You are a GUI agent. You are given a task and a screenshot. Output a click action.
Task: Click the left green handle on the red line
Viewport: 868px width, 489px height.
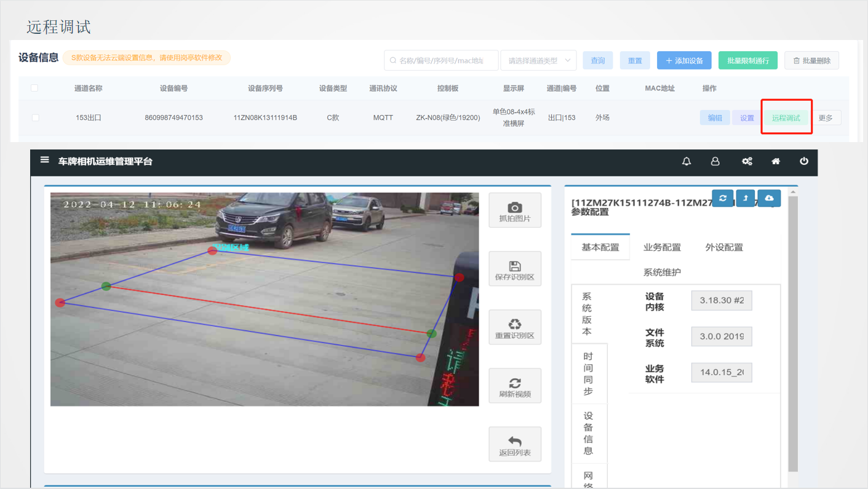(106, 286)
